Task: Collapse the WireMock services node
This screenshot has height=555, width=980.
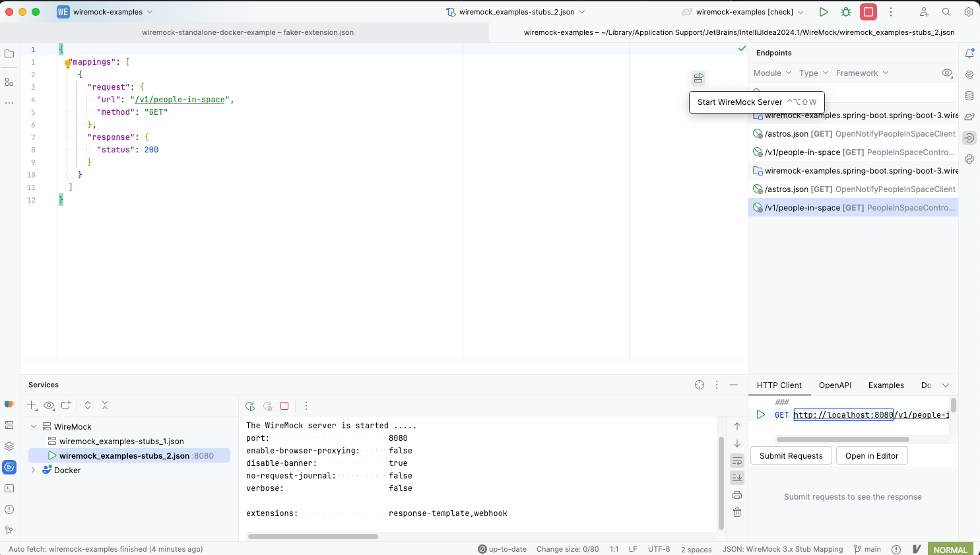Action: pyautogui.click(x=34, y=426)
